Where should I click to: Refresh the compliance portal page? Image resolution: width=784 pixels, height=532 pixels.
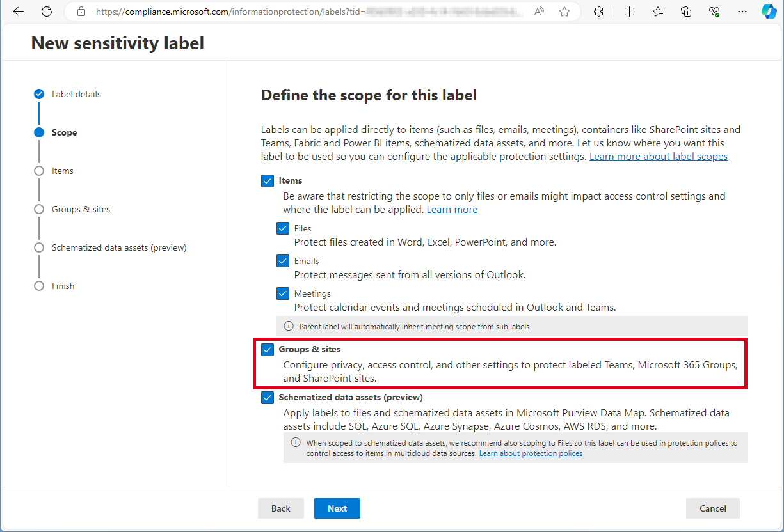tap(44, 11)
